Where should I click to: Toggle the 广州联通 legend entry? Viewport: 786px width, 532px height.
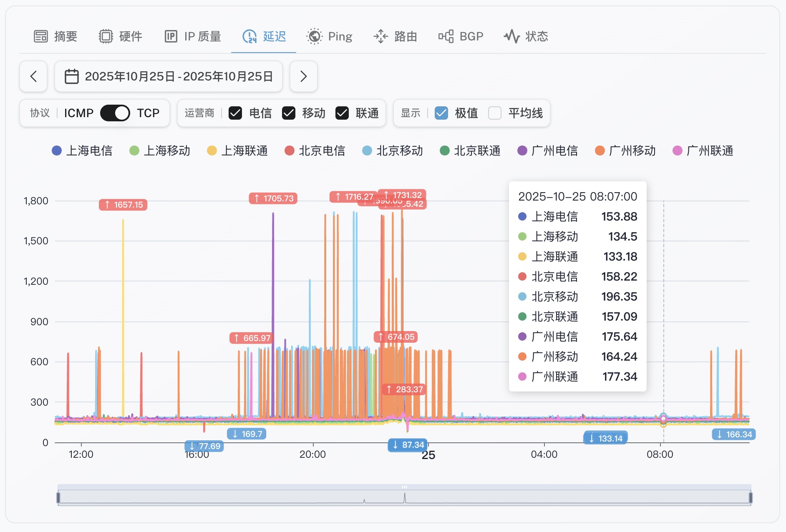[703, 151]
